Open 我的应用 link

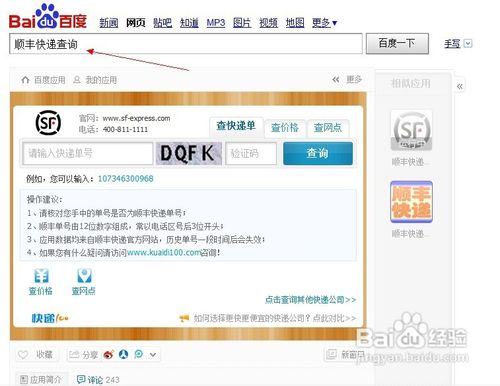coord(101,80)
